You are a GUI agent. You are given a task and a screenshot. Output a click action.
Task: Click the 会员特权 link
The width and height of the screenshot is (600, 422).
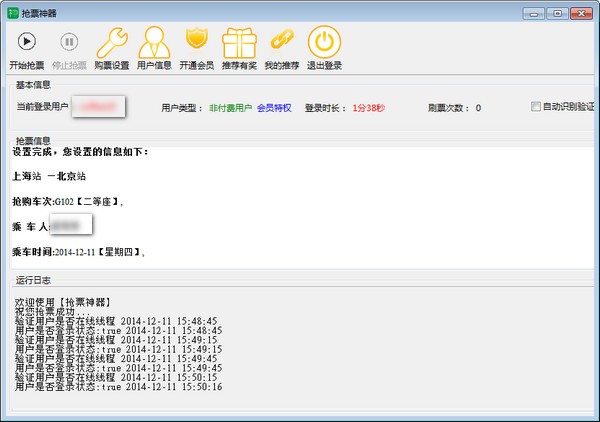pyautogui.click(x=274, y=108)
